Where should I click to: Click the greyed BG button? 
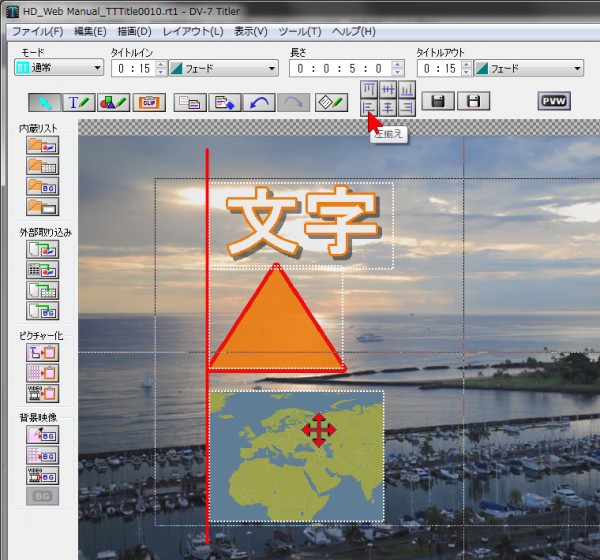coord(42,496)
